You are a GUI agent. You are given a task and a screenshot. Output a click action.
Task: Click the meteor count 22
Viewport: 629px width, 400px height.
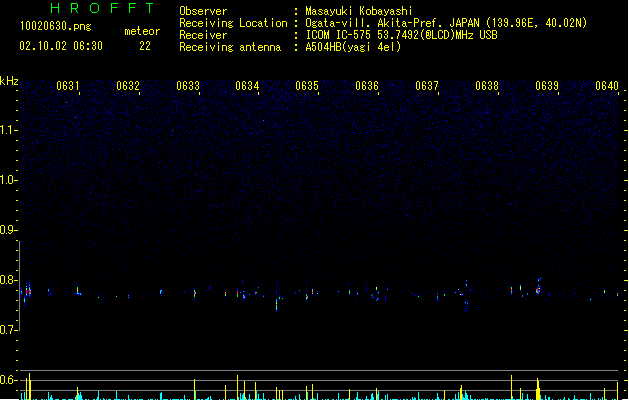(x=145, y=46)
